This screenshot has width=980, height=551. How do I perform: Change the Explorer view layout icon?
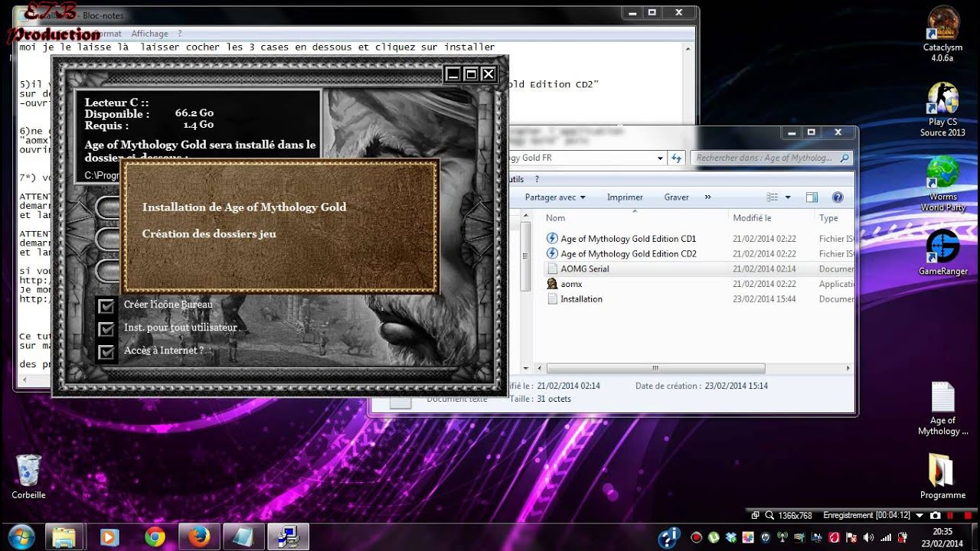pyautogui.click(x=773, y=197)
